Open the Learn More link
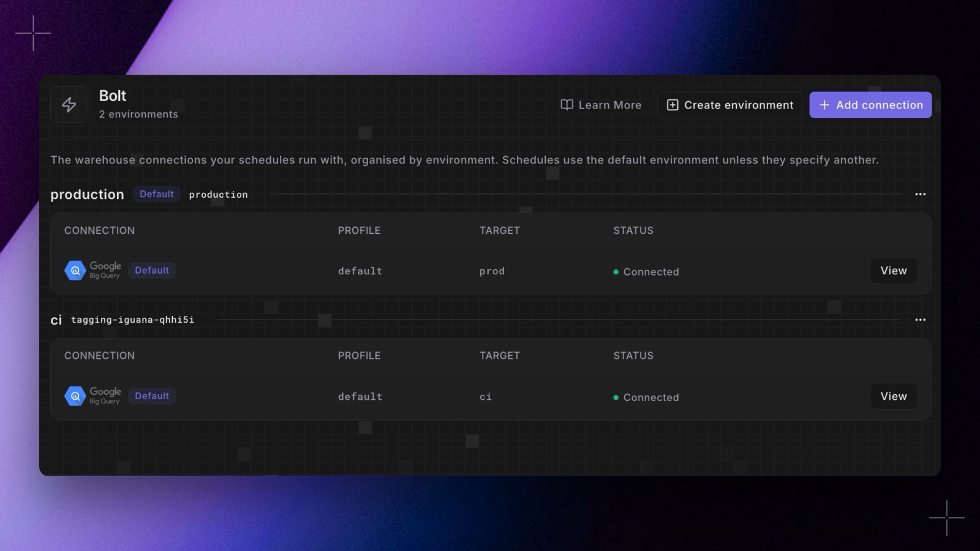 tap(601, 105)
